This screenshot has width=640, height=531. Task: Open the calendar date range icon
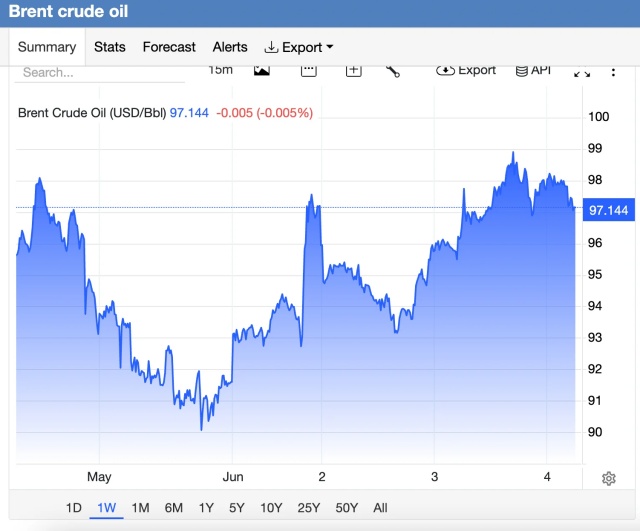[x=309, y=71]
